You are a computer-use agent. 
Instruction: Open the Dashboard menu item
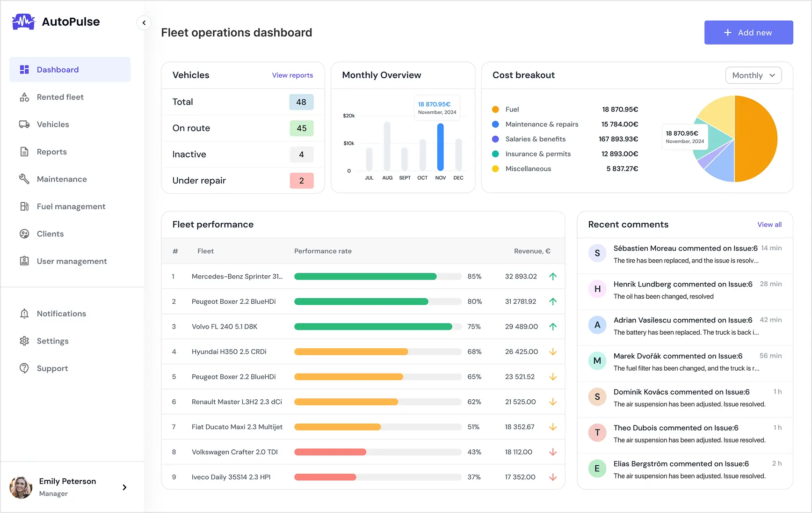pyautogui.click(x=70, y=70)
